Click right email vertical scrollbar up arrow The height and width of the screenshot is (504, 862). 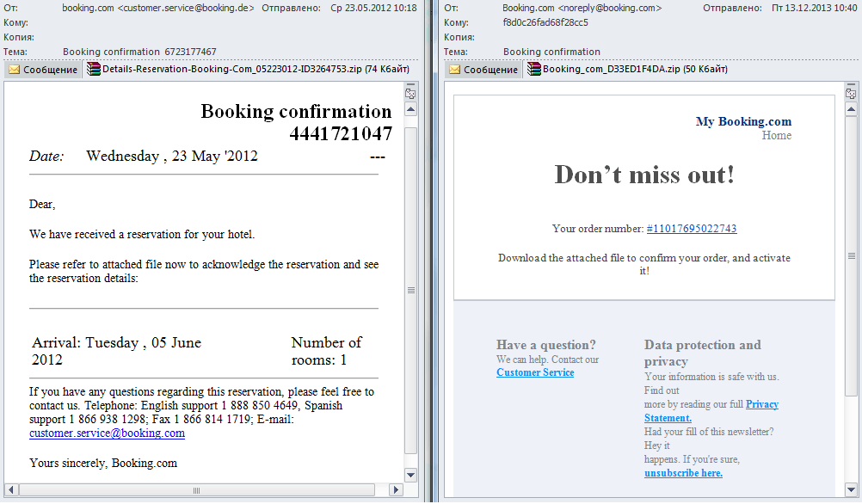pyautogui.click(x=851, y=109)
